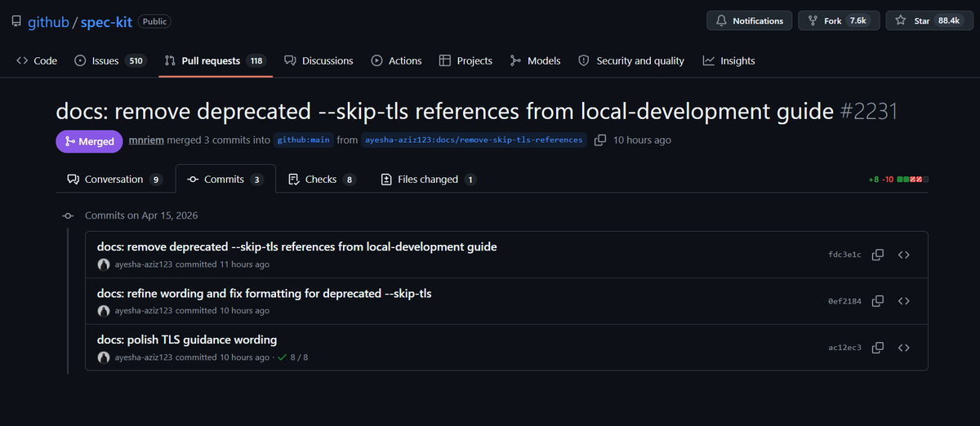Click the '10 hours ago' merge timestamp
This screenshot has width=980, height=426.
click(x=642, y=140)
